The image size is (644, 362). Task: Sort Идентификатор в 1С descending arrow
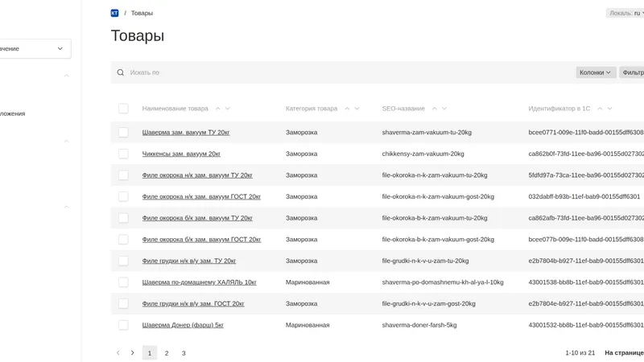[610, 109]
